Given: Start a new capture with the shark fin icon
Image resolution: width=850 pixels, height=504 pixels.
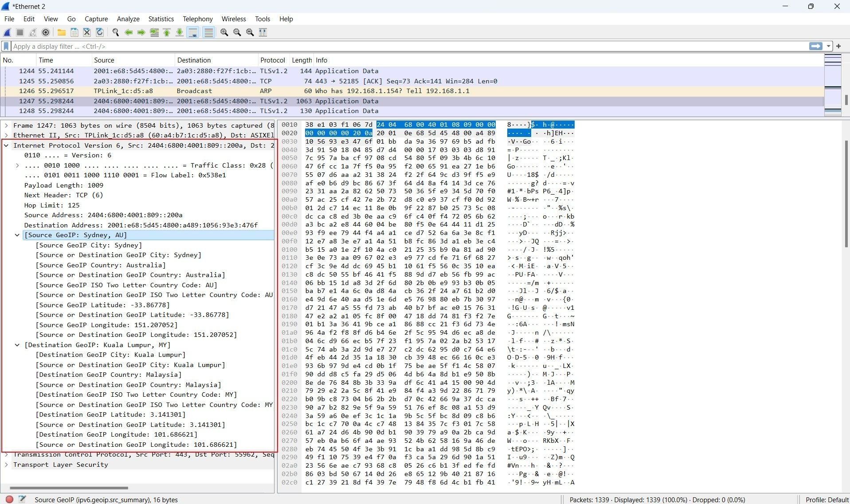Looking at the screenshot, I should click(x=7, y=32).
